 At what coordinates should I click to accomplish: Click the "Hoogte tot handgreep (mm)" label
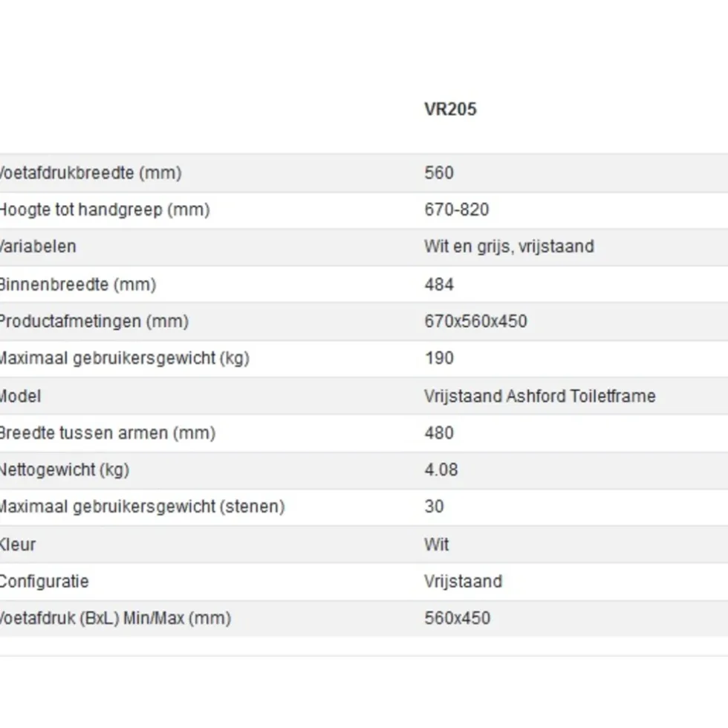pos(103,209)
